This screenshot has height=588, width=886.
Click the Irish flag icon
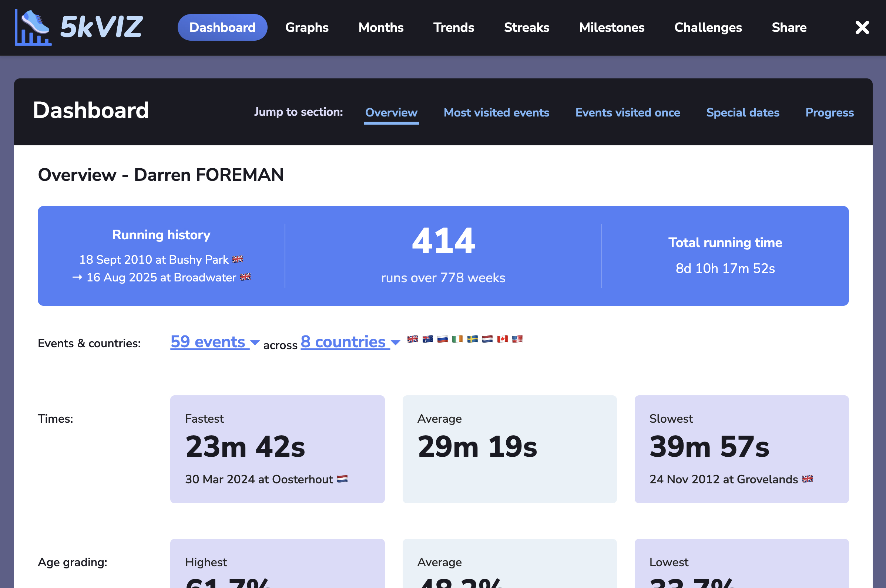pyautogui.click(x=457, y=339)
